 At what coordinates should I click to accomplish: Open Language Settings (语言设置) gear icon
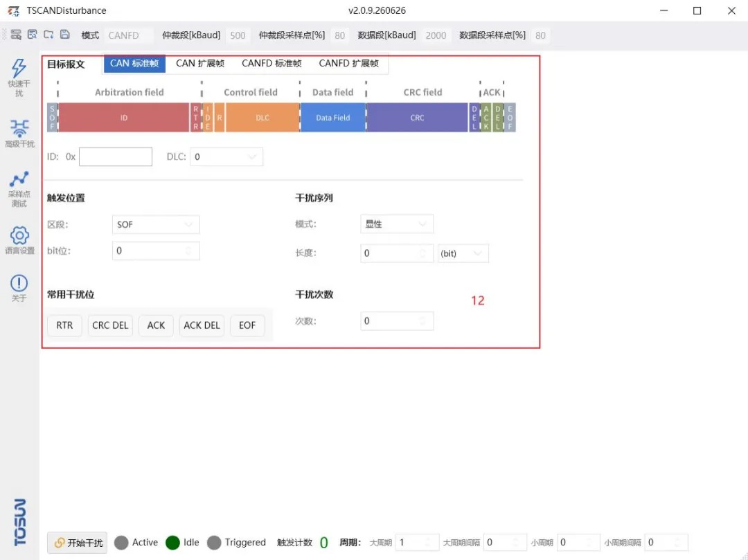[x=19, y=240]
